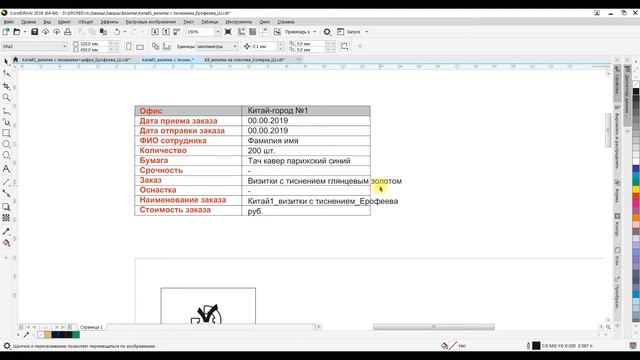The height and width of the screenshot is (360, 640).
Task: Expand the Launch dropdown arrow
Action: click(x=366, y=31)
